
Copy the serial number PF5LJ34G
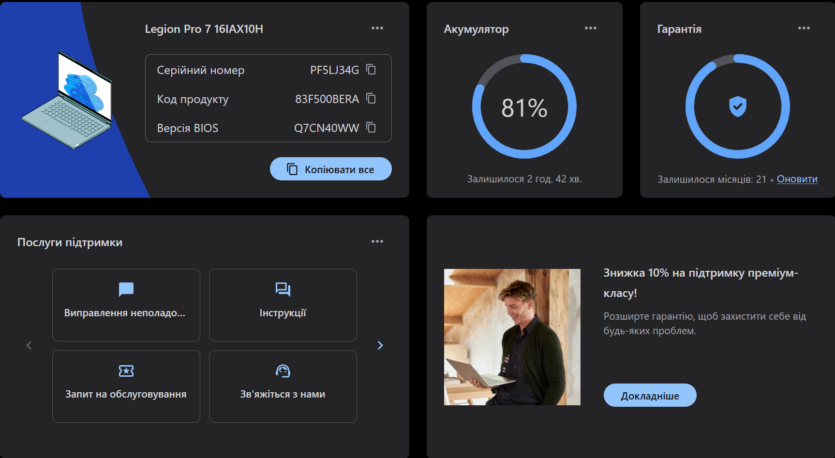click(x=371, y=70)
